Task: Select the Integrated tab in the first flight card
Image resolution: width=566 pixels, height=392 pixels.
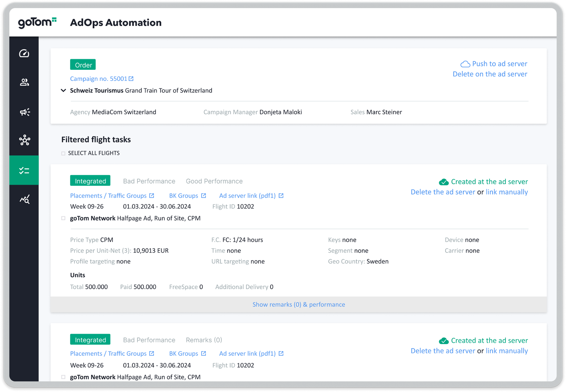Action: coord(90,181)
